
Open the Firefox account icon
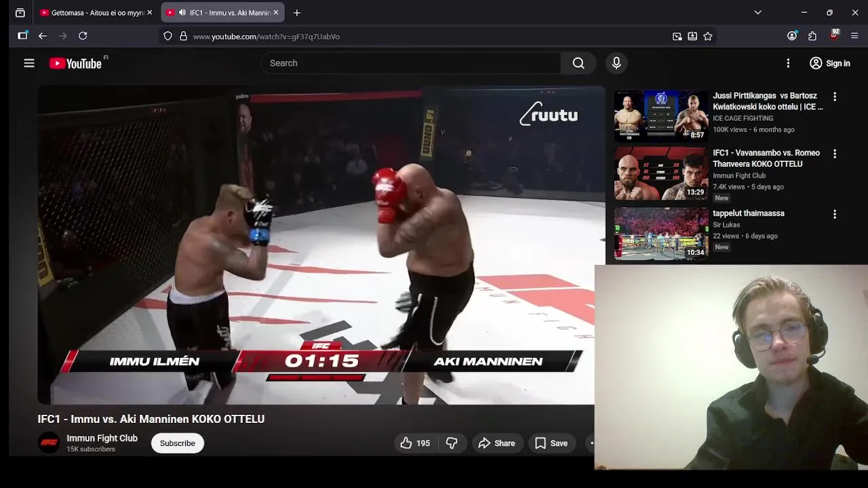click(792, 36)
